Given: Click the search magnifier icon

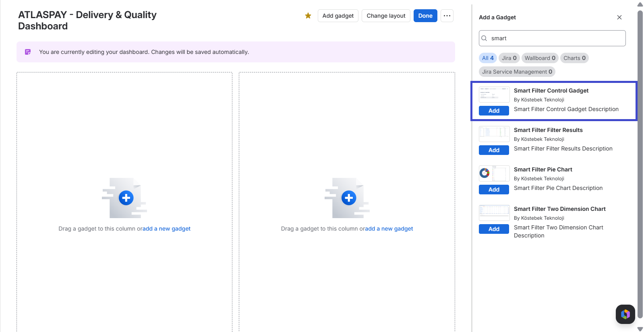Looking at the screenshot, I should point(485,38).
